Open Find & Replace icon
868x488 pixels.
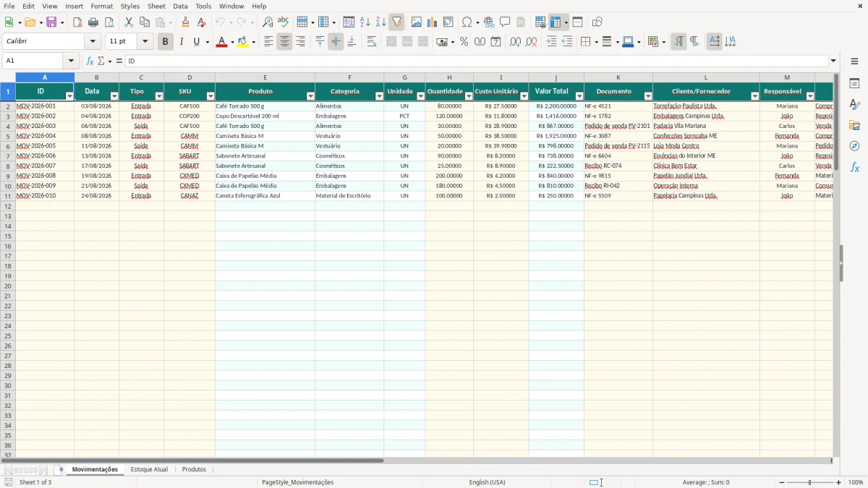coord(268,22)
